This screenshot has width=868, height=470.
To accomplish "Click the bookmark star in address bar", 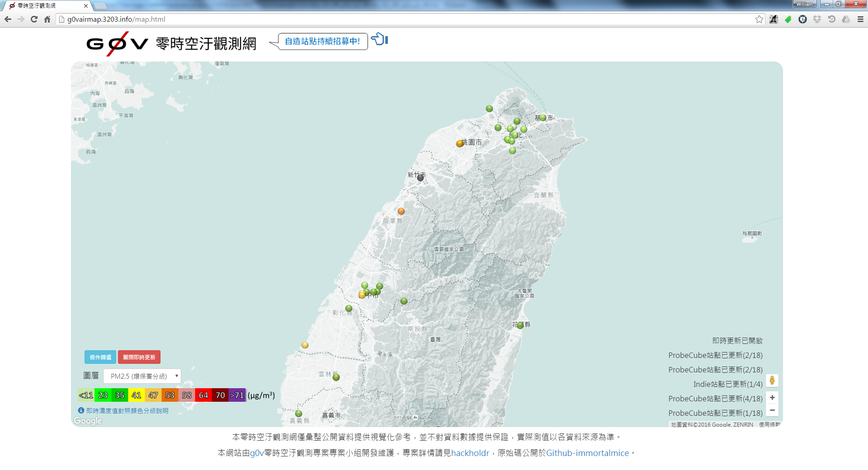I will [759, 19].
